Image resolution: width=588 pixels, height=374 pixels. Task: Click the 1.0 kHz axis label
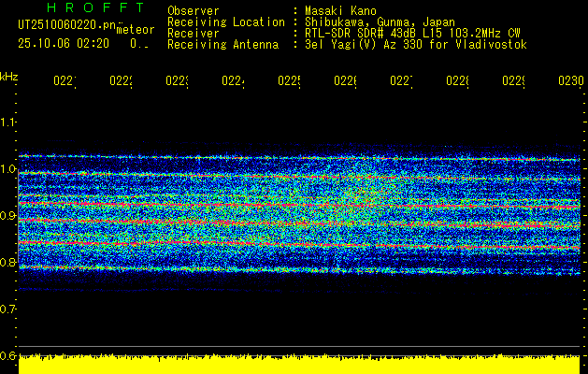(7, 169)
